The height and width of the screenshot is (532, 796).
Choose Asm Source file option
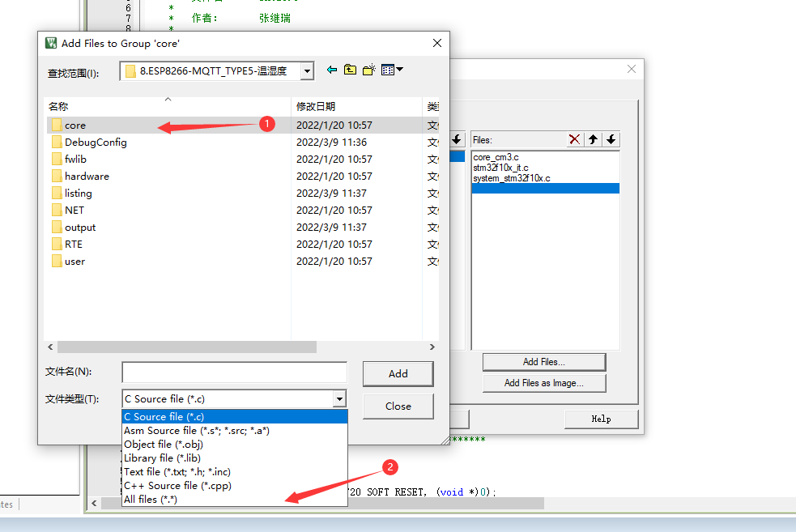pyautogui.click(x=235, y=431)
